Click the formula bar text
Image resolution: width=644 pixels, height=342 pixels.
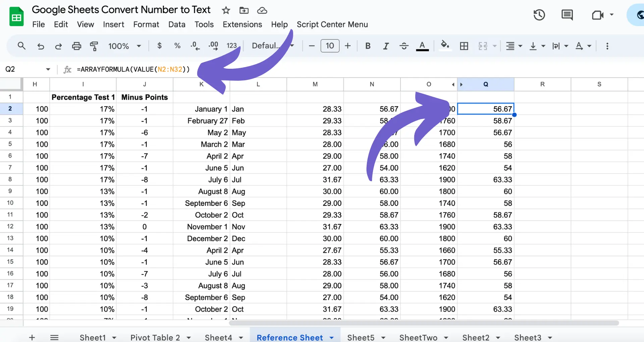[x=133, y=69]
